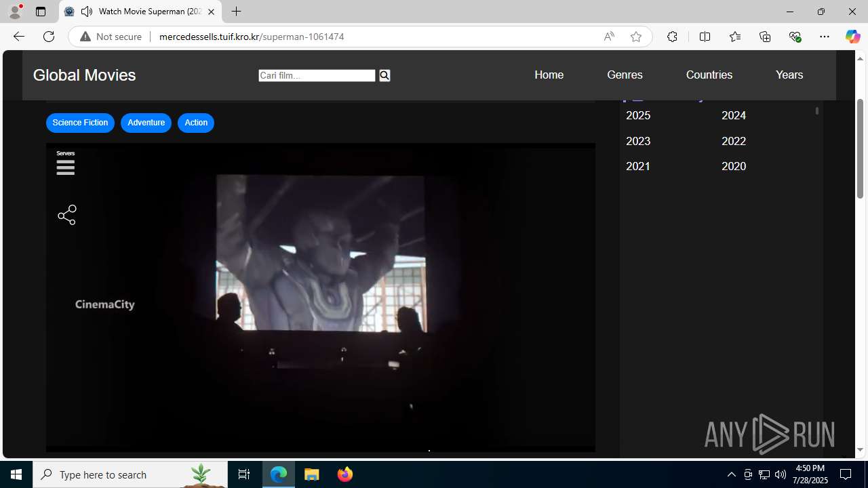Click the taskbar search box
Screen dimensions: 868x488
pyautogui.click(x=130, y=474)
